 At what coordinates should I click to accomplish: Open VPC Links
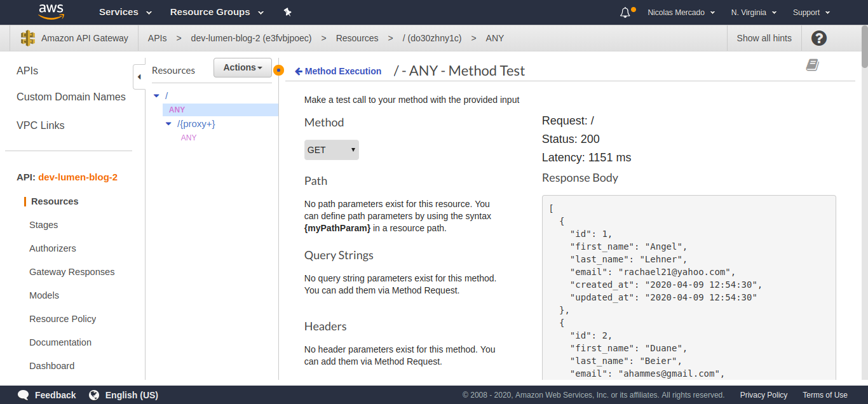pos(41,126)
